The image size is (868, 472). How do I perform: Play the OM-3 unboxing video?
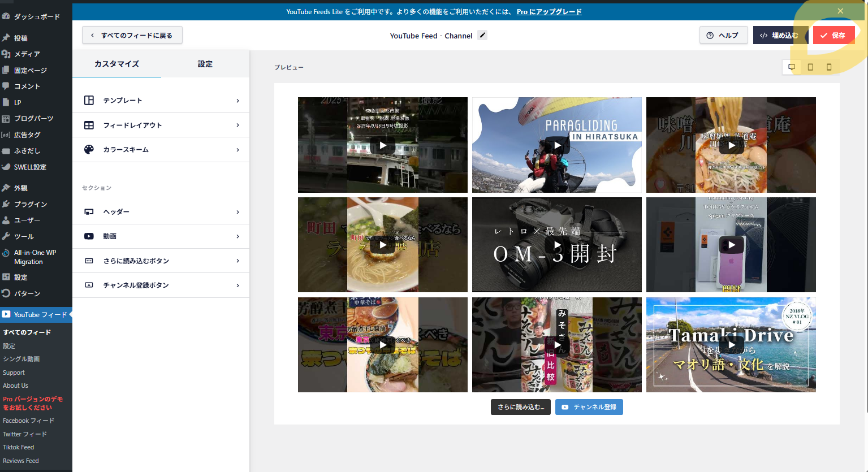pos(557,245)
